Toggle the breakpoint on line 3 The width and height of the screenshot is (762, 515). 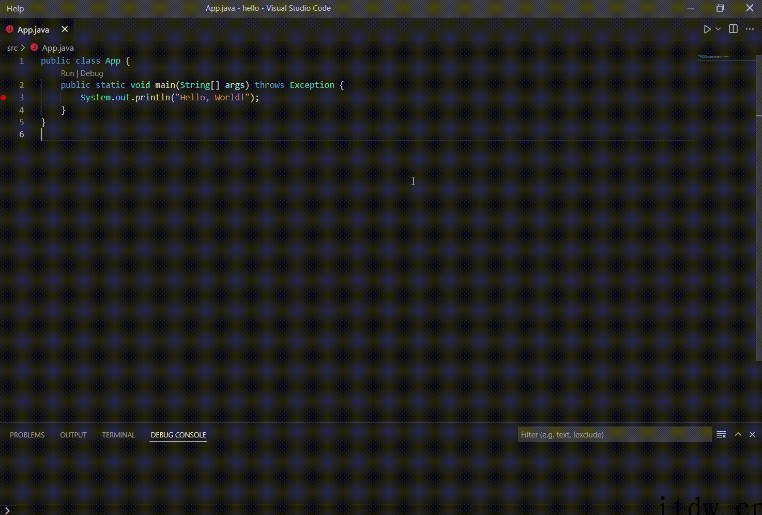tap(3, 98)
